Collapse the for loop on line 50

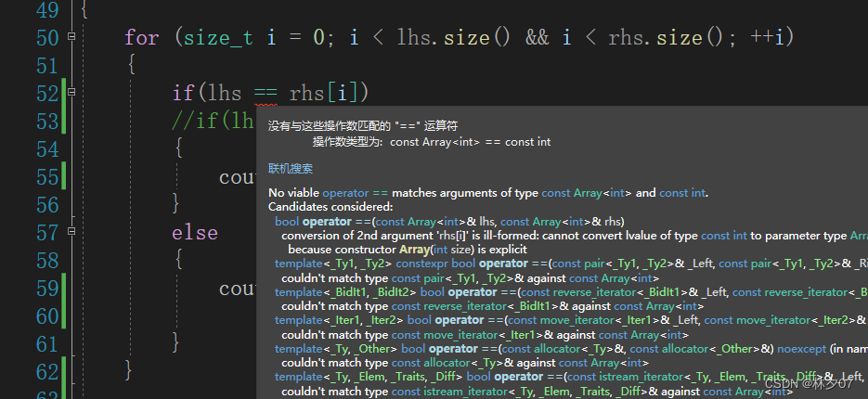[x=71, y=36]
